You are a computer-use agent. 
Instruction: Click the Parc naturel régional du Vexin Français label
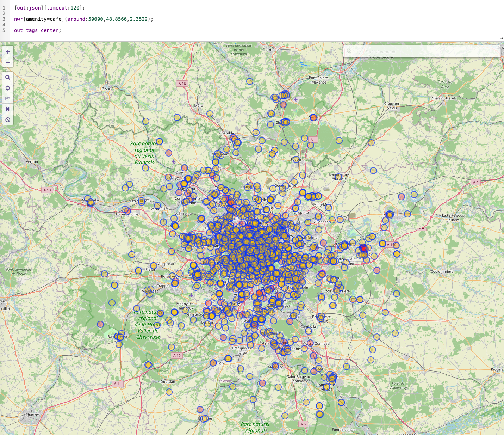144,153
